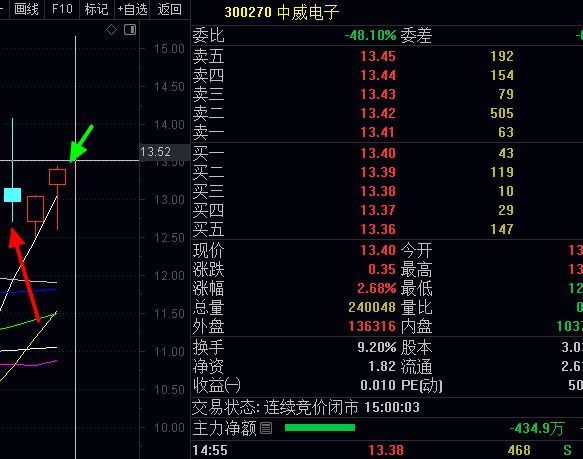This screenshot has height=459, width=583.
Task: Open the 主力净额 detail list icon
Action: point(266,428)
